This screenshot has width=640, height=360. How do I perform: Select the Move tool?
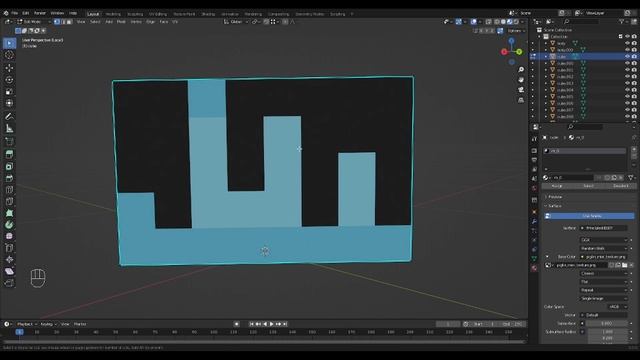click(x=9, y=68)
